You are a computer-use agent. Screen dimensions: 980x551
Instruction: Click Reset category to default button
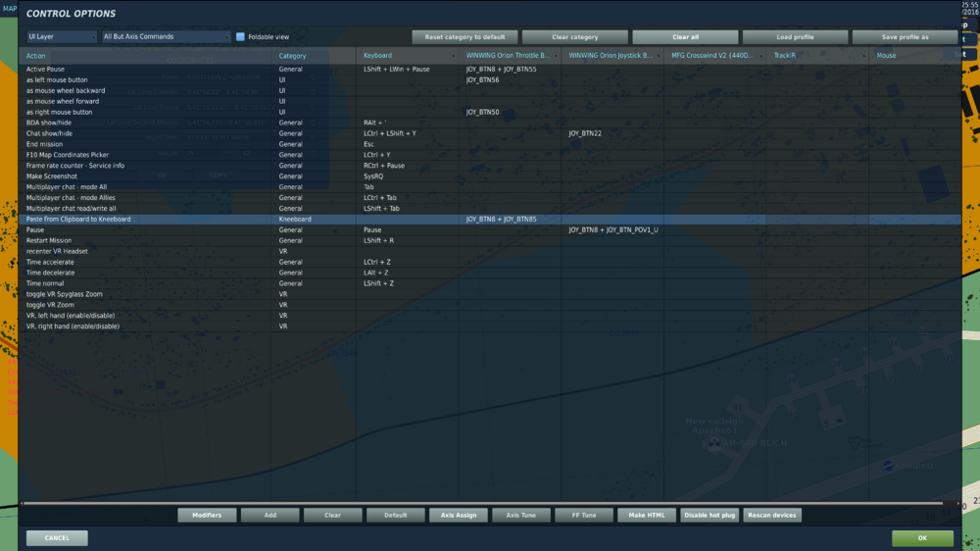point(465,37)
